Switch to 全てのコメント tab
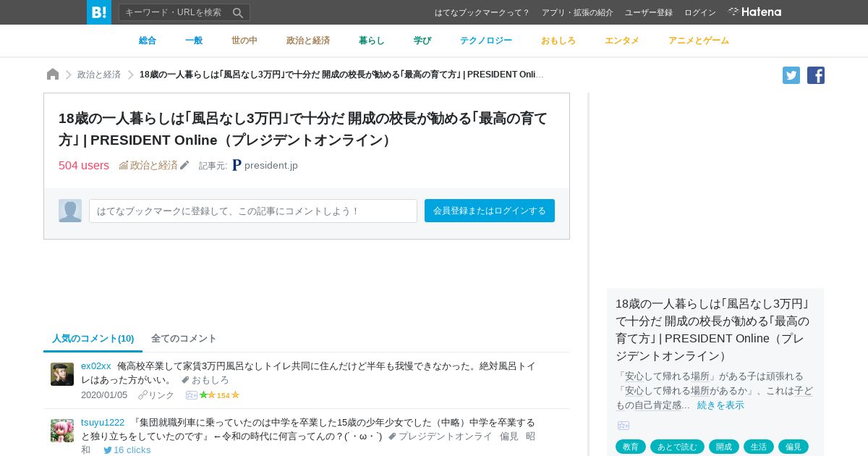Image resolution: width=868 pixels, height=456 pixels. [184, 338]
